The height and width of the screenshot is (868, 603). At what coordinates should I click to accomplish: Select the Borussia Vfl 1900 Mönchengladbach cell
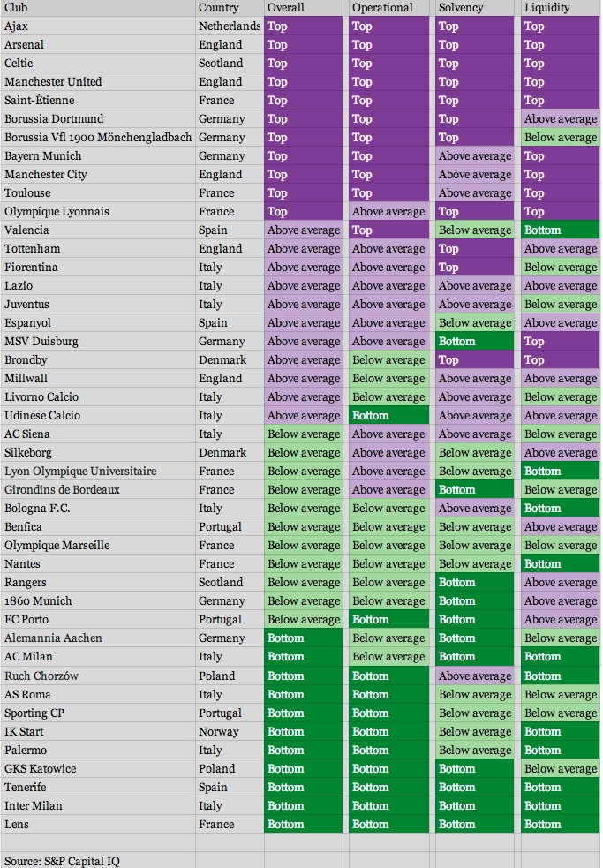click(x=97, y=138)
